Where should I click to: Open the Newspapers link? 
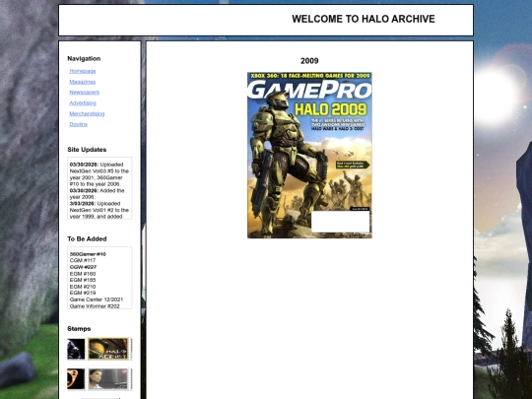pyautogui.click(x=84, y=93)
